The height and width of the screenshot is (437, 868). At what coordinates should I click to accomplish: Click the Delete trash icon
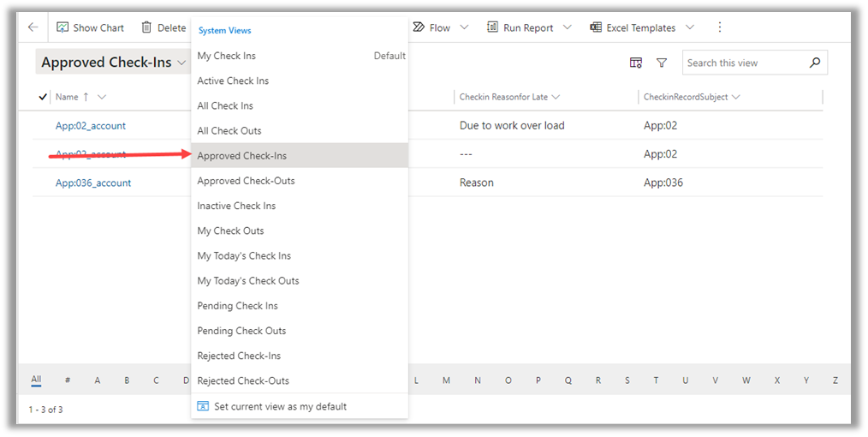(x=146, y=27)
